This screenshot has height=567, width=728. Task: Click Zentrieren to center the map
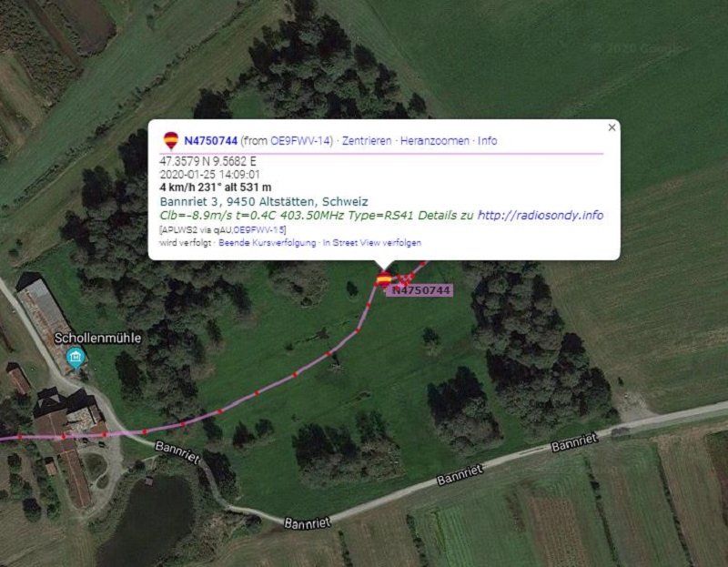tap(367, 141)
